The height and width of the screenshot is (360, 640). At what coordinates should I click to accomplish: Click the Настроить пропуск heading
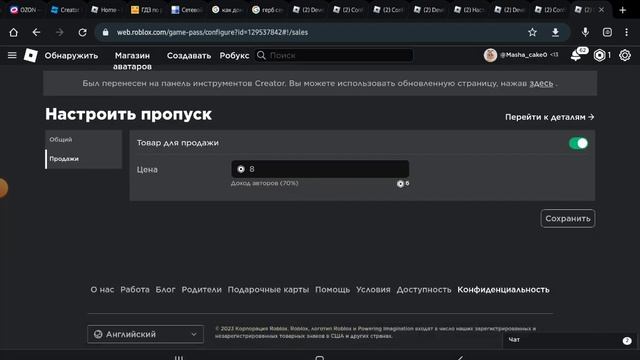pyautogui.click(x=128, y=114)
